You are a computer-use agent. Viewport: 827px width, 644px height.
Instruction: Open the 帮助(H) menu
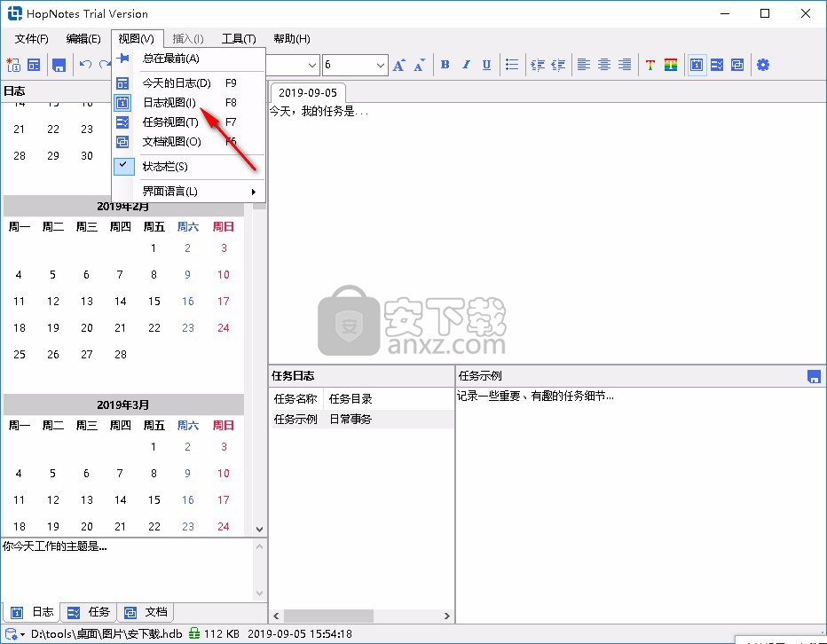click(x=292, y=39)
